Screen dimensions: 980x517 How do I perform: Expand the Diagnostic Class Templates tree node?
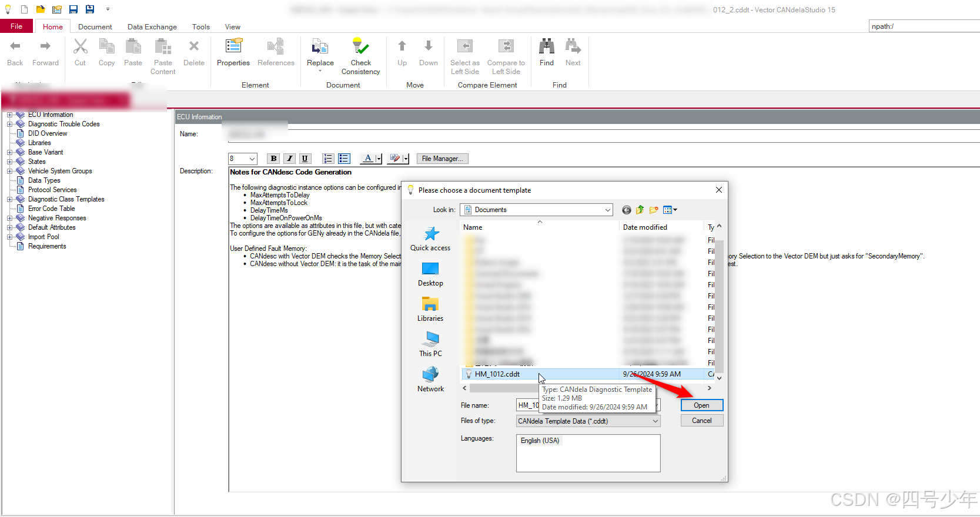9,199
